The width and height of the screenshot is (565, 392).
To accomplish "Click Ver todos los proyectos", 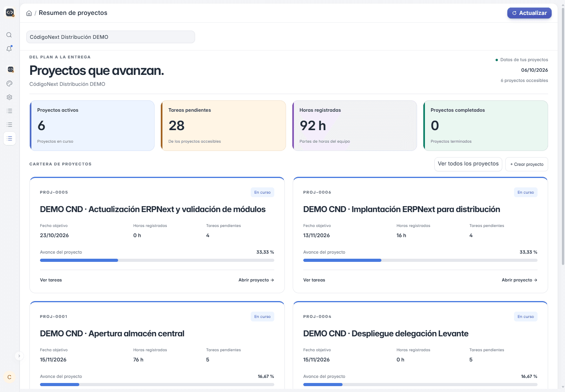I will point(468,164).
